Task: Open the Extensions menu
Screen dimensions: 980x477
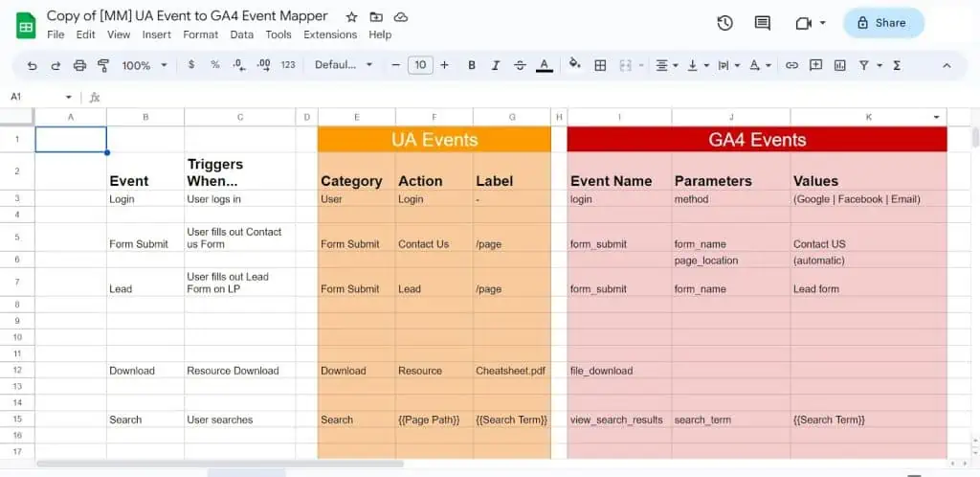Action: [330, 35]
